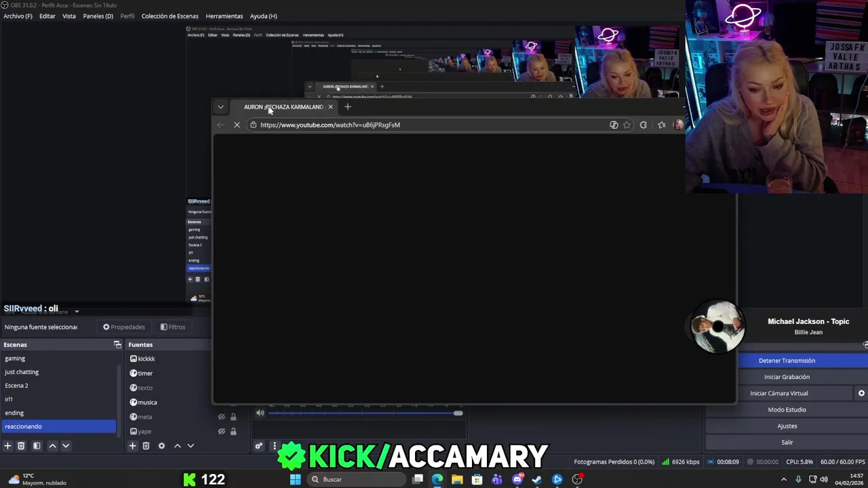This screenshot has width=868, height=488.
Task: Open the browser extensions icon
Action: click(643, 125)
